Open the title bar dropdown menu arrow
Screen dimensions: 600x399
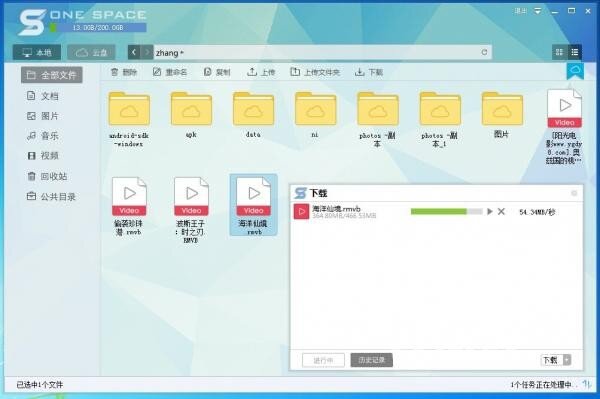(x=538, y=11)
